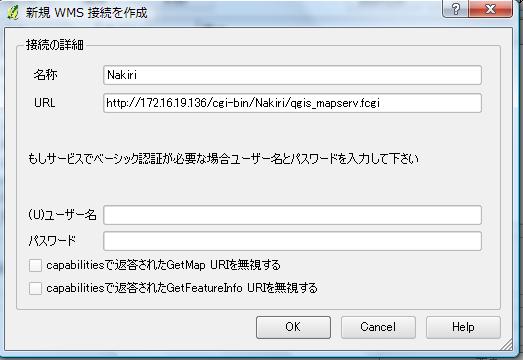Click the (U)ユーザー名 label
Image resolution: width=523 pixels, height=360 pixels.
point(62,215)
